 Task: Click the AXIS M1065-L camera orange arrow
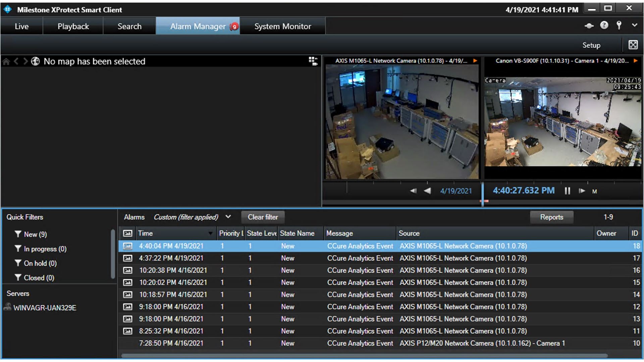[x=475, y=61]
